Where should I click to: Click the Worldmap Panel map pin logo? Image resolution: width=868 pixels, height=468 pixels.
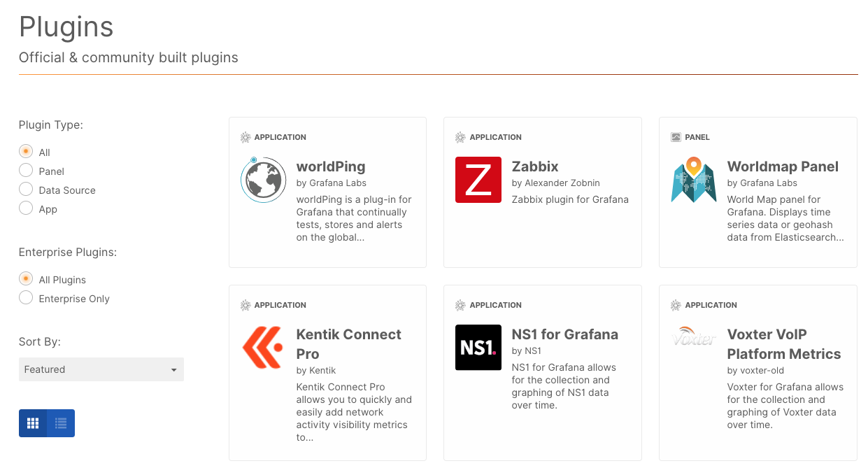point(694,180)
